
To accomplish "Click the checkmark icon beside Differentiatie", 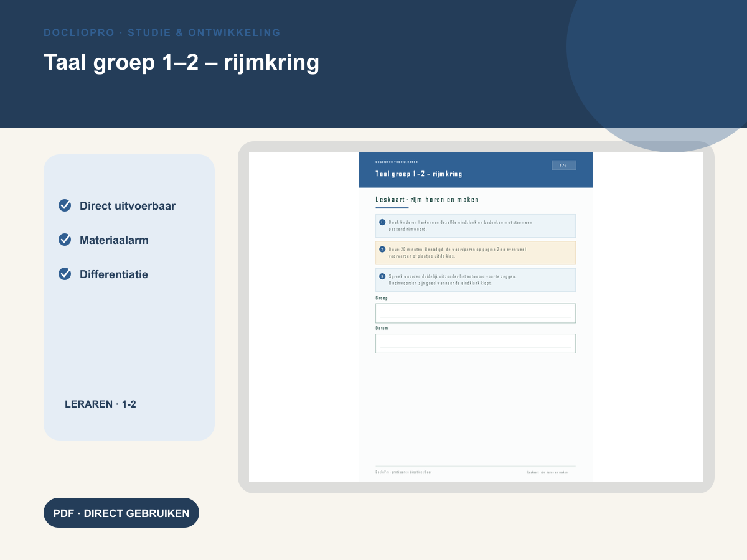I will [x=65, y=274].
